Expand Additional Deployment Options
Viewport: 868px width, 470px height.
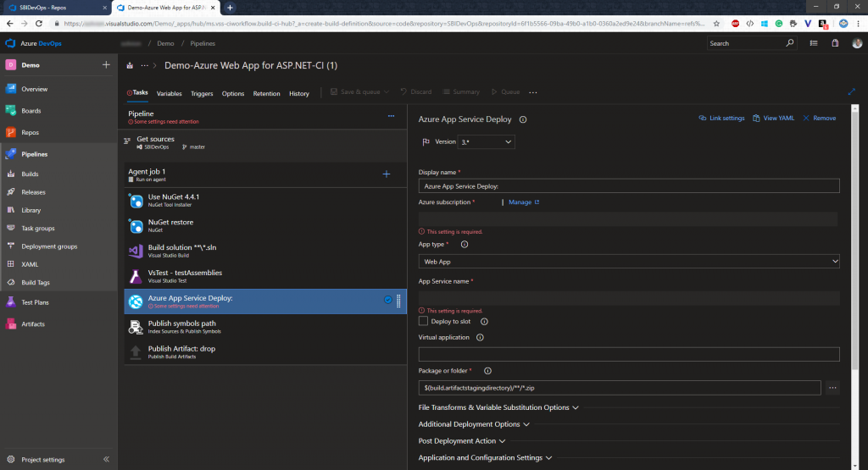474,424
